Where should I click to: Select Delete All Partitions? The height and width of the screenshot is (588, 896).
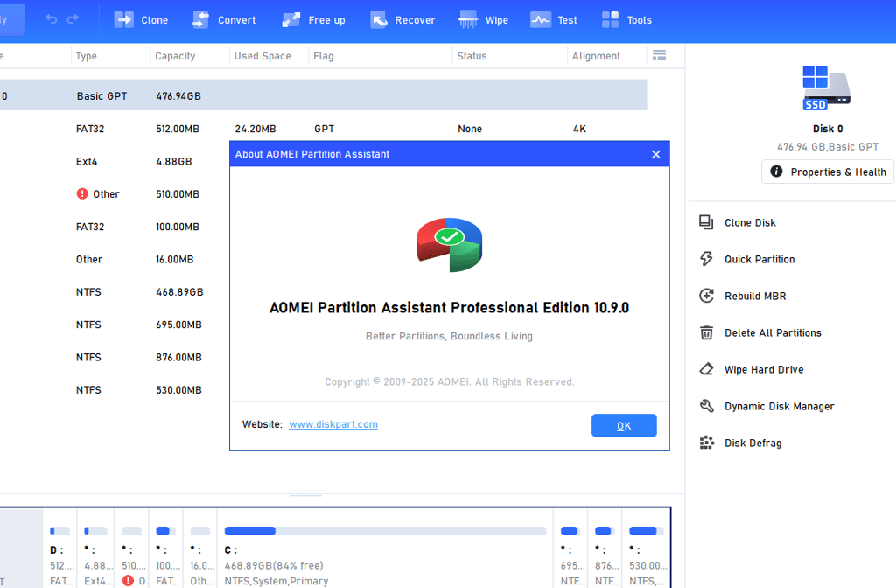click(760, 333)
